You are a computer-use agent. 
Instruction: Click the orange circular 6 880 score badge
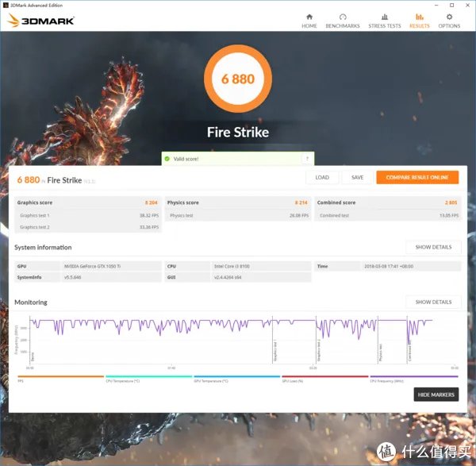[x=237, y=78]
